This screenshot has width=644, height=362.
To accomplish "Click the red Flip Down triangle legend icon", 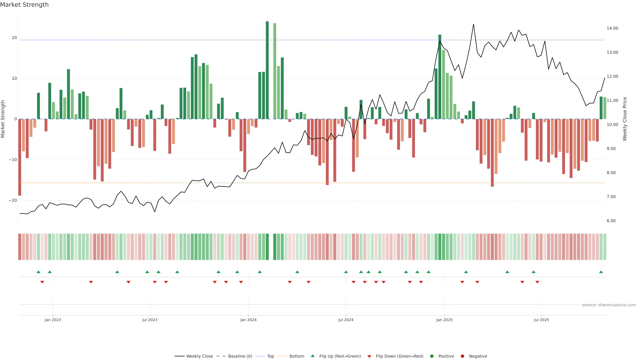I will [x=369, y=356].
